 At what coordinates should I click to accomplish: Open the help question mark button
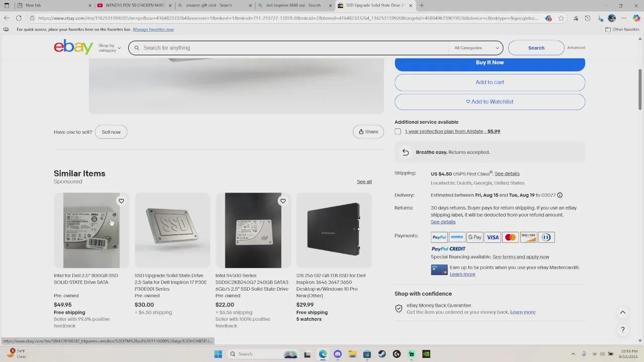tap(623, 330)
